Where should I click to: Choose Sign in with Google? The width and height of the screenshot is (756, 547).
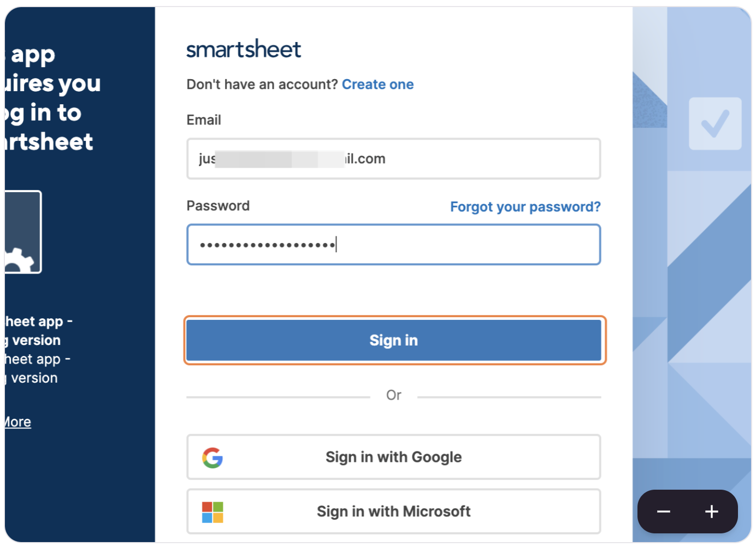pyautogui.click(x=394, y=457)
